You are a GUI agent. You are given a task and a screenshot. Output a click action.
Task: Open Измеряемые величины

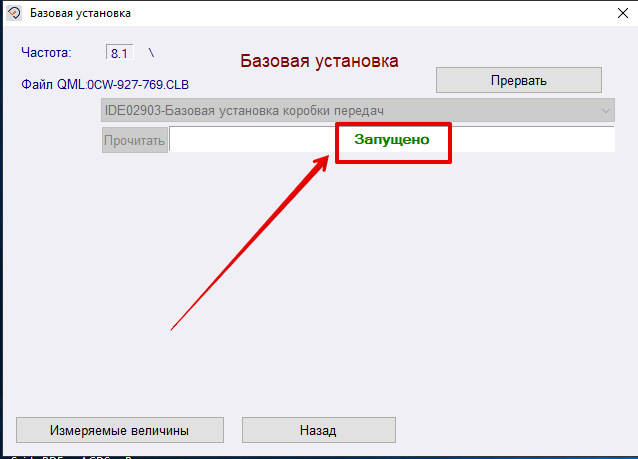120,430
